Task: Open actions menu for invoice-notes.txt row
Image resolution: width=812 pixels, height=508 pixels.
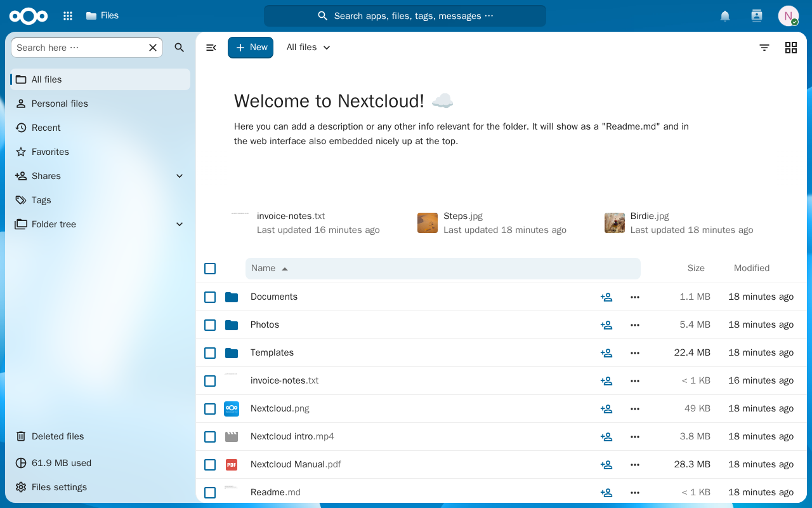Action: pos(635,381)
